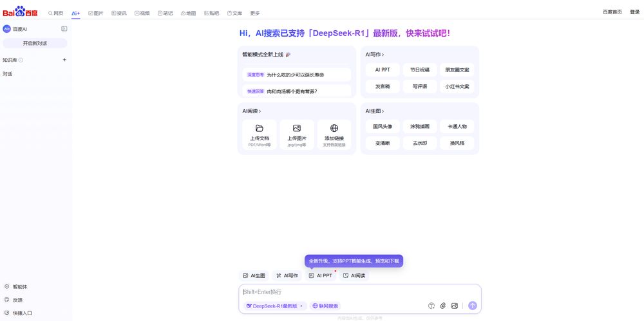The image size is (644, 321).
Task: Switch to the 网页 tab
Action: point(56,13)
